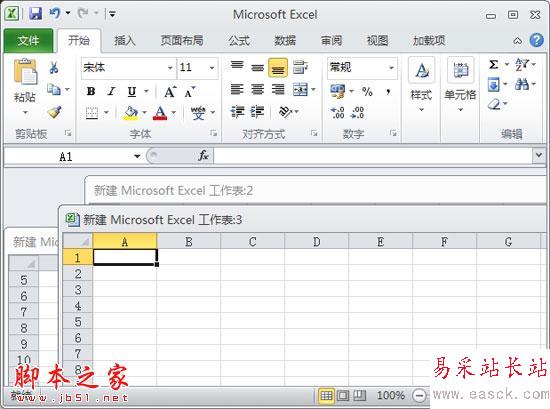Insert function with the fx icon

[x=203, y=155]
